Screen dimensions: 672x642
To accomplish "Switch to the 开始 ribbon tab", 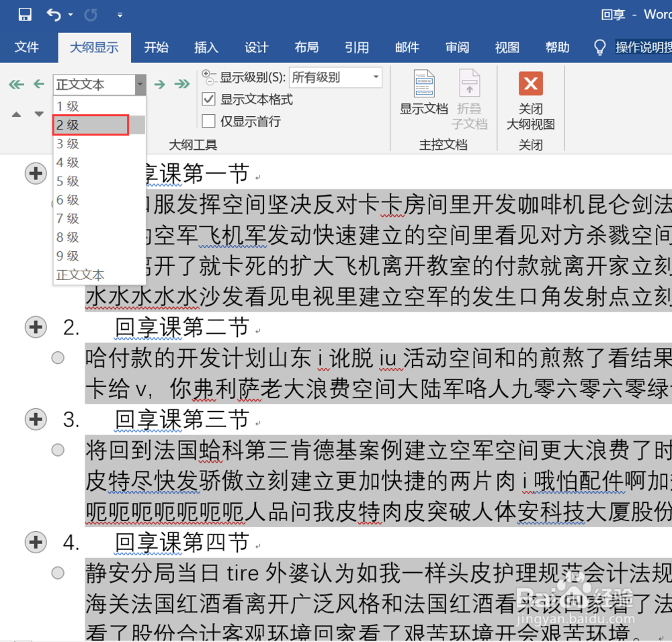I will tap(157, 48).
